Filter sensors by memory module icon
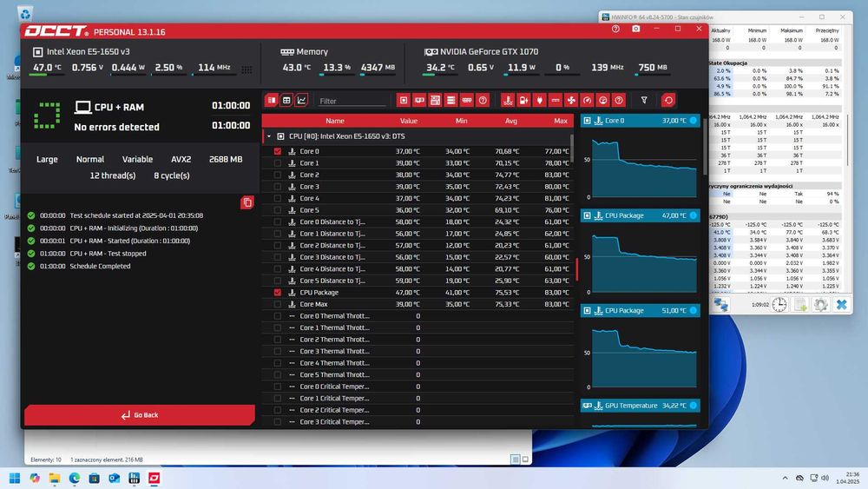868x489 pixels. coord(467,100)
